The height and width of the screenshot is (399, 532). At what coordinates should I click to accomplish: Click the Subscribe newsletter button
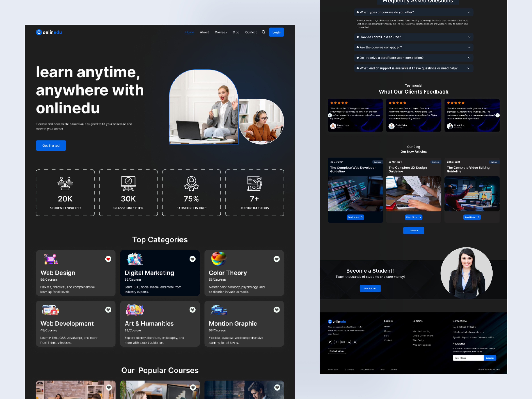[x=490, y=358]
